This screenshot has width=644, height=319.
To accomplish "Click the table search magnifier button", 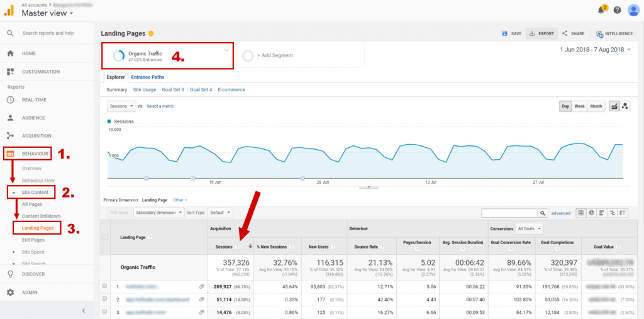I will coord(543,213).
